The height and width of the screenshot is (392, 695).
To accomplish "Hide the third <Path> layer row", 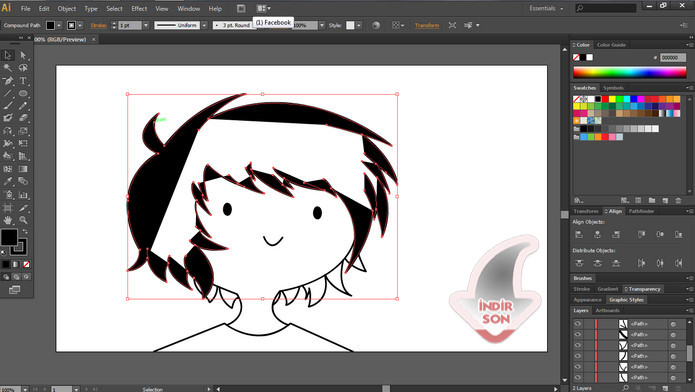I will [578, 345].
